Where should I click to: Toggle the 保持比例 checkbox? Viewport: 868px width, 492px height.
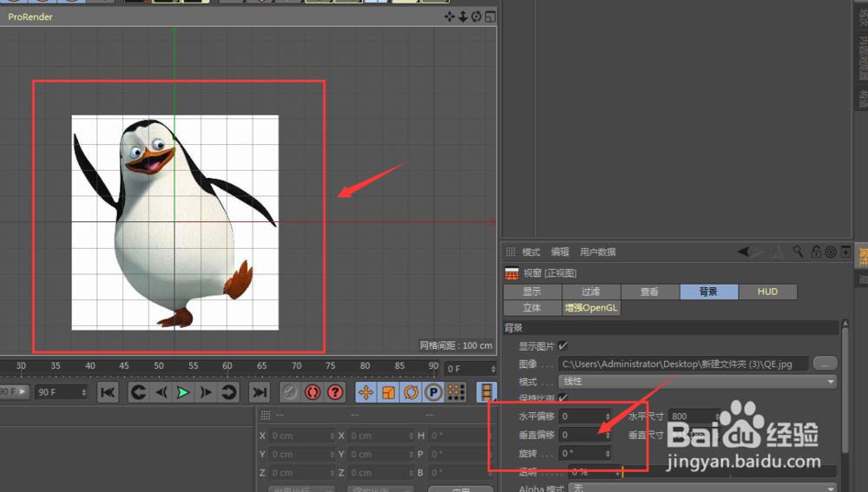click(563, 397)
